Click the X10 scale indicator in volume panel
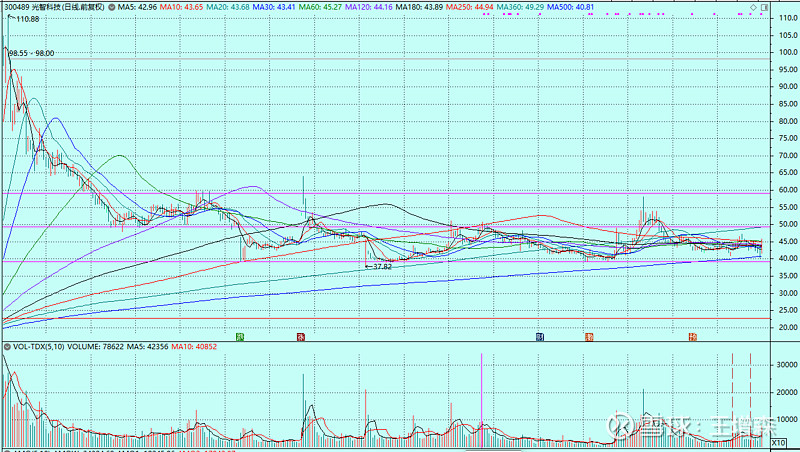Screen dimensions: 800x452 (x=779, y=441)
